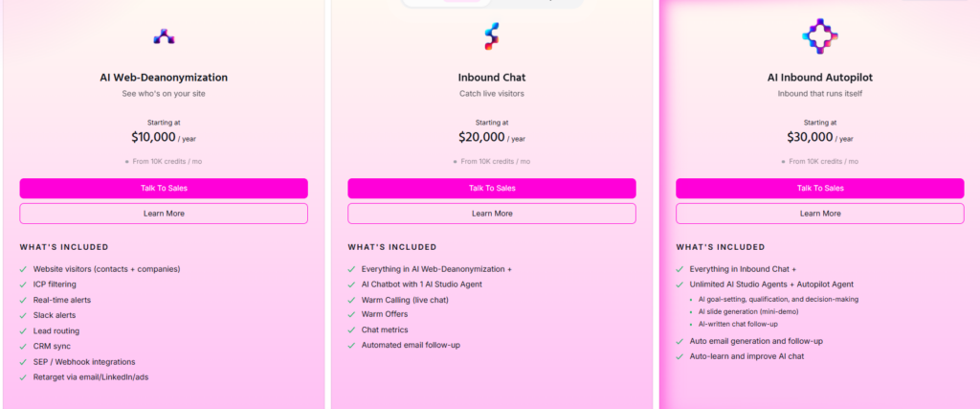Click the checkmark beside Auto-learn and improve AI chat

point(679,356)
